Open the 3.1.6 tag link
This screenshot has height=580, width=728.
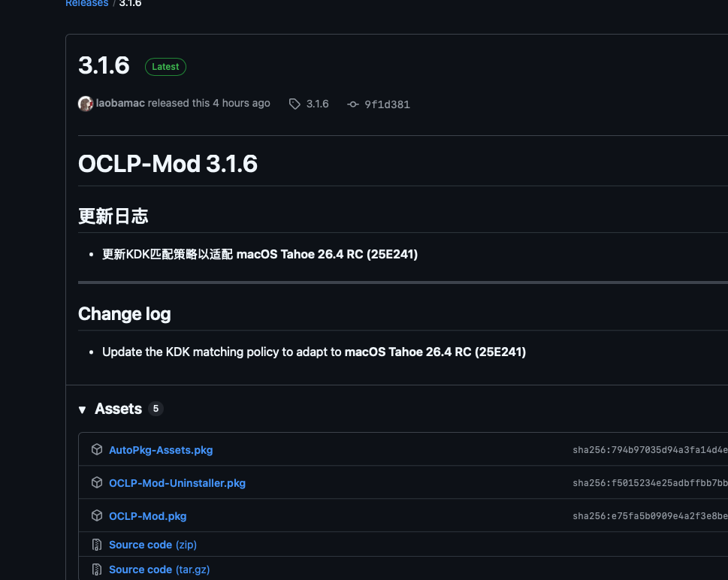point(317,104)
